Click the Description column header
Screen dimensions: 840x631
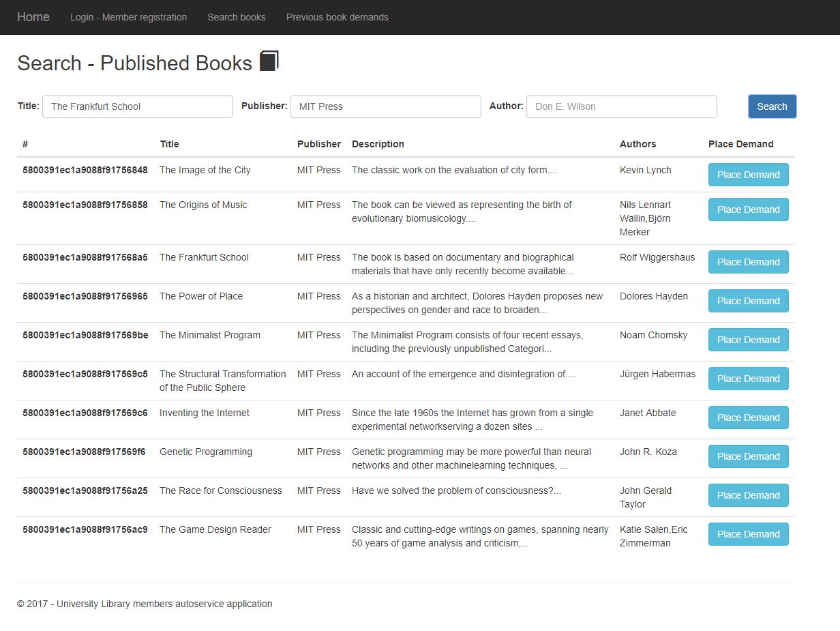[378, 144]
